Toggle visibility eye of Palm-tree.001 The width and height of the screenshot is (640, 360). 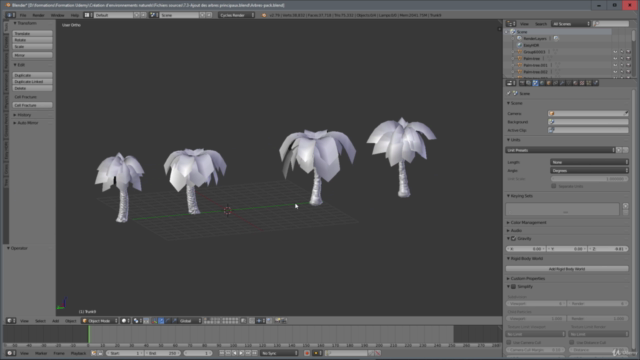pyautogui.click(x=615, y=65)
